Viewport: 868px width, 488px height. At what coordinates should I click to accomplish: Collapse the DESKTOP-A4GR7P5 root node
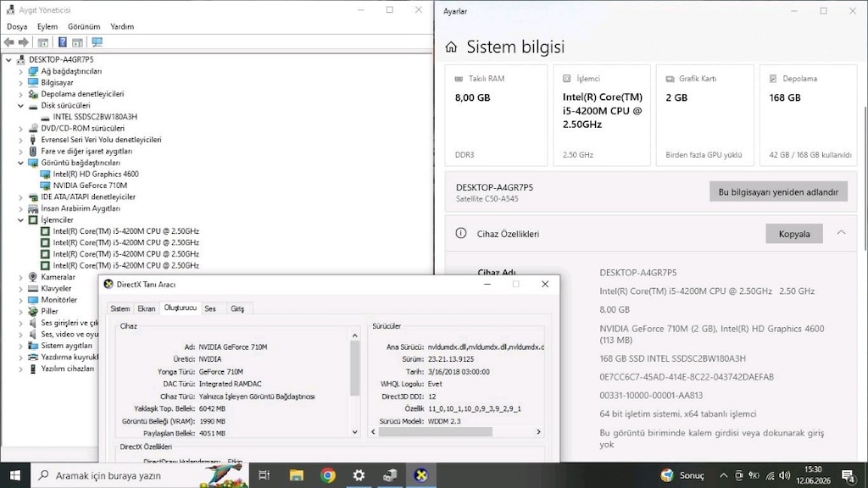click(x=8, y=59)
